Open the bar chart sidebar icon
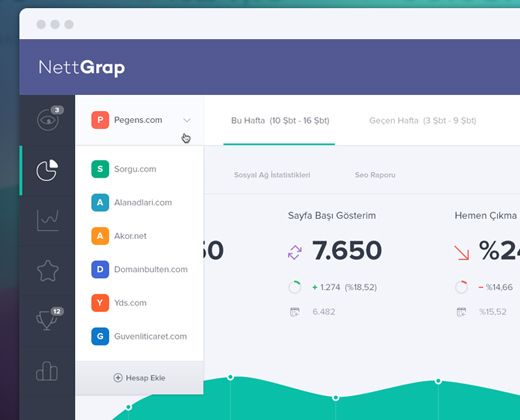This screenshot has width=520, height=420. (47, 371)
